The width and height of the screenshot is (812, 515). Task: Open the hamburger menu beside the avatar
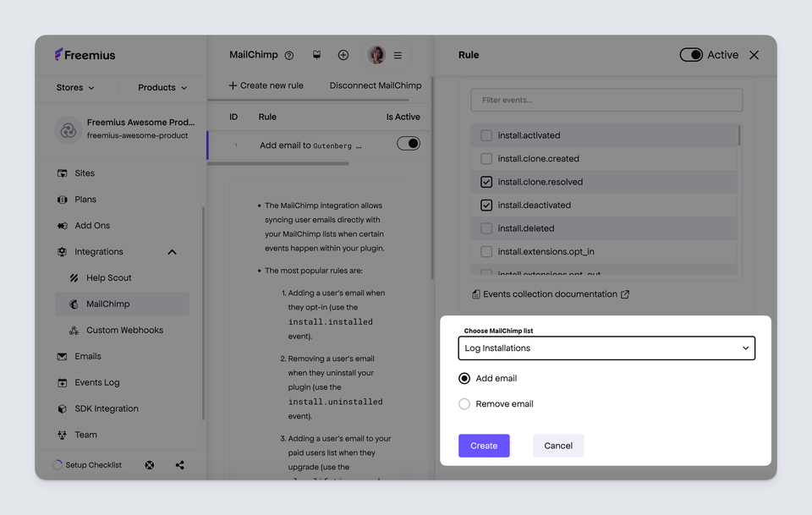pyautogui.click(x=398, y=56)
